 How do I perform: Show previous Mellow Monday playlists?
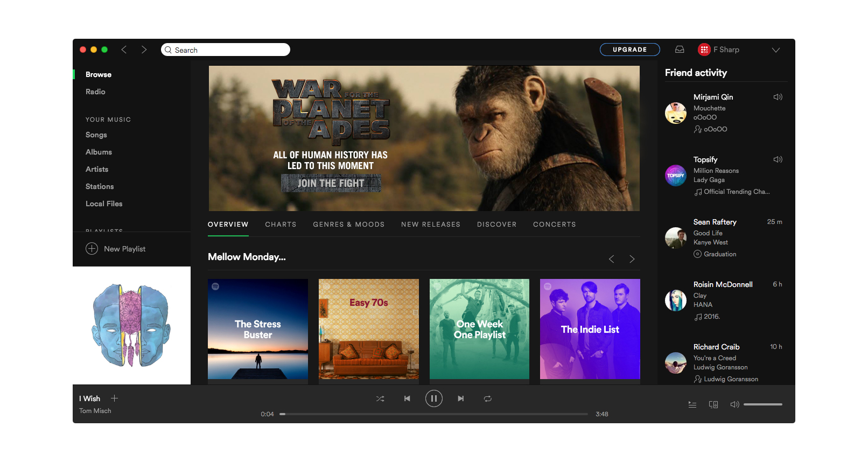[612, 259]
